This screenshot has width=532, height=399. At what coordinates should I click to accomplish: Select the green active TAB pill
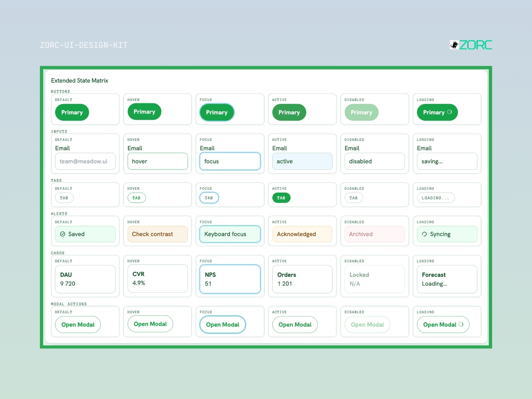click(x=281, y=198)
